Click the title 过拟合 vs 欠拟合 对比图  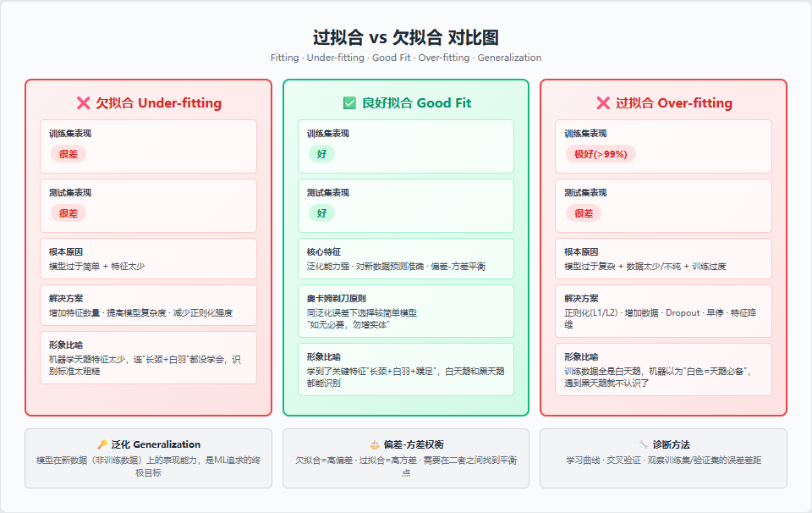point(406,37)
